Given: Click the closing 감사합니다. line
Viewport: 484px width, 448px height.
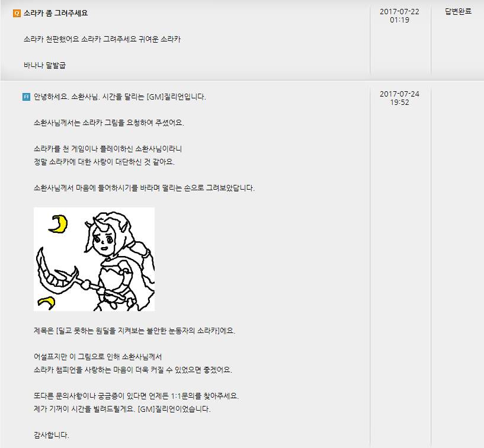Looking at the screenshot, I should [51, 435].
